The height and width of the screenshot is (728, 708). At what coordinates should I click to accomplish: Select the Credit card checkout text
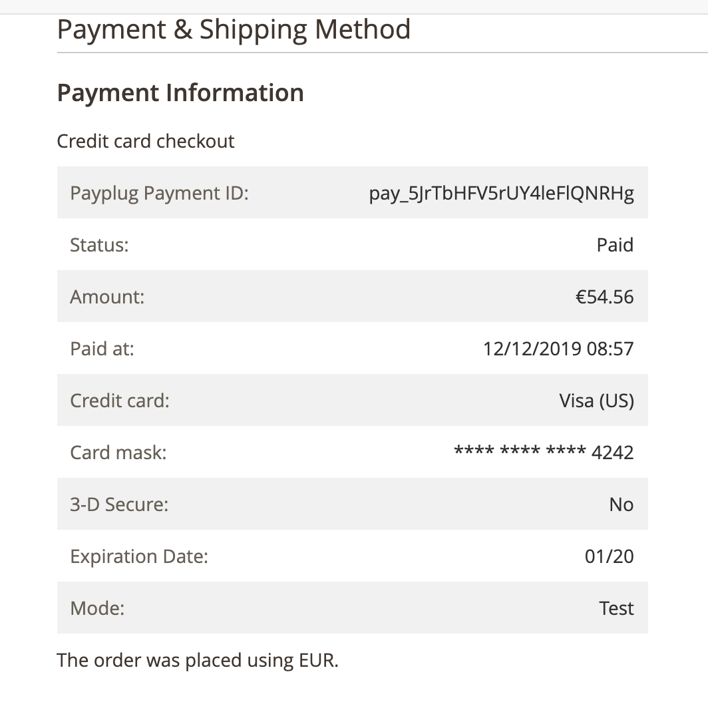[x=145, y=141]
